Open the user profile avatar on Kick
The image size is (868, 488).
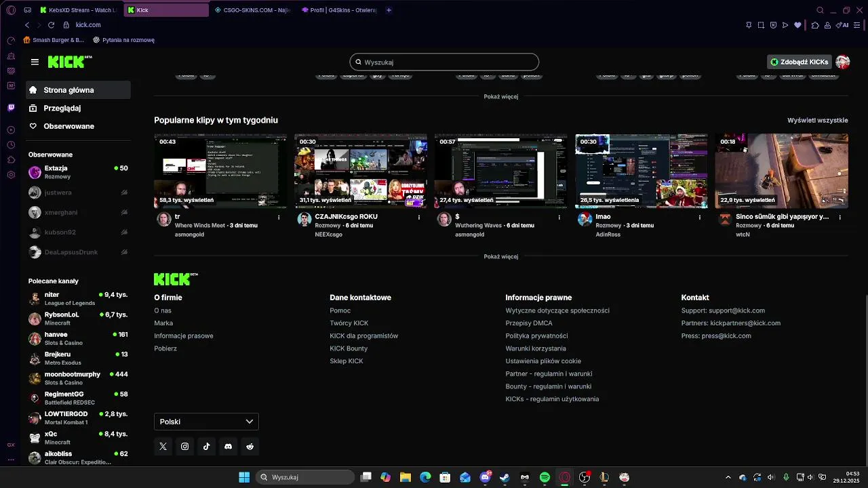click(x=843, y=62)
